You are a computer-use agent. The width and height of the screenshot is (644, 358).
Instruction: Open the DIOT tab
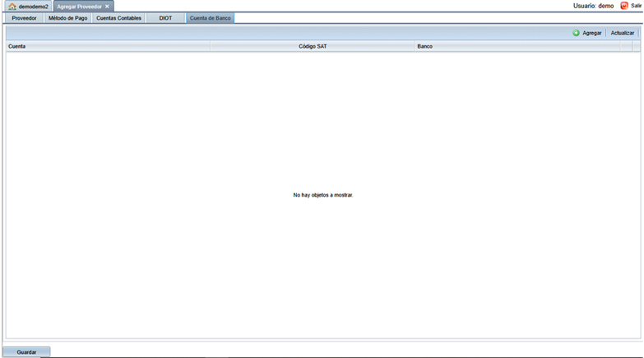(x=166, y=18)
